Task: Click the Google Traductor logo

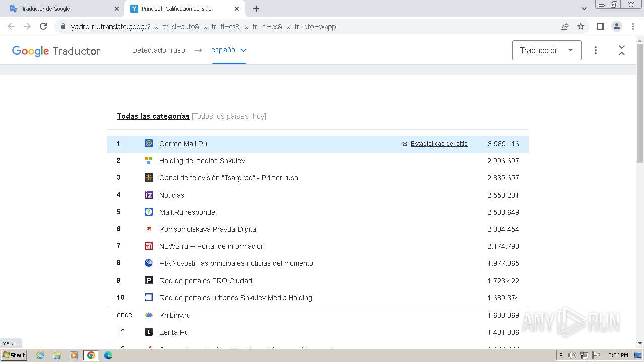Action: coord(56,51)
